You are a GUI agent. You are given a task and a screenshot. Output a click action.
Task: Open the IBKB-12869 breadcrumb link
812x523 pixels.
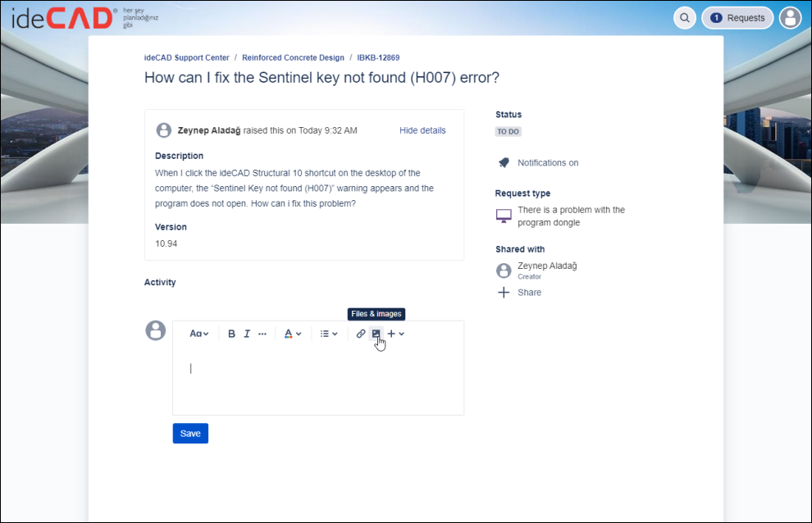tap(378, 57)
